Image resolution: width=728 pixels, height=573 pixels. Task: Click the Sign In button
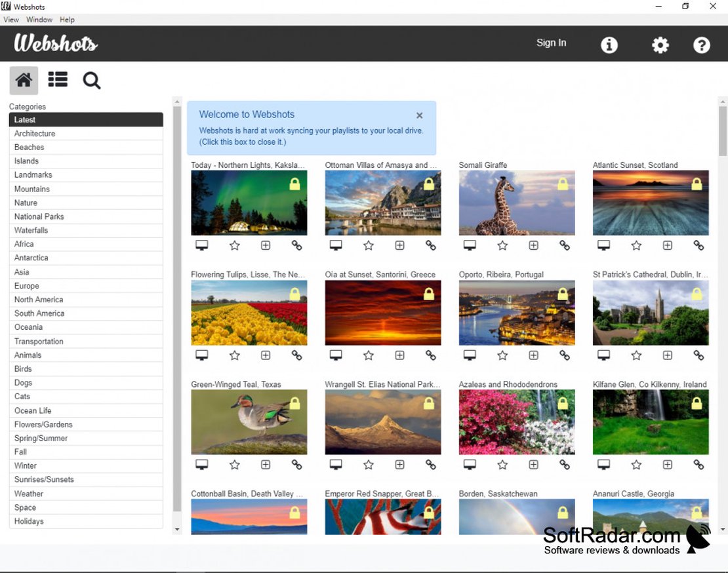pos(551,43)
